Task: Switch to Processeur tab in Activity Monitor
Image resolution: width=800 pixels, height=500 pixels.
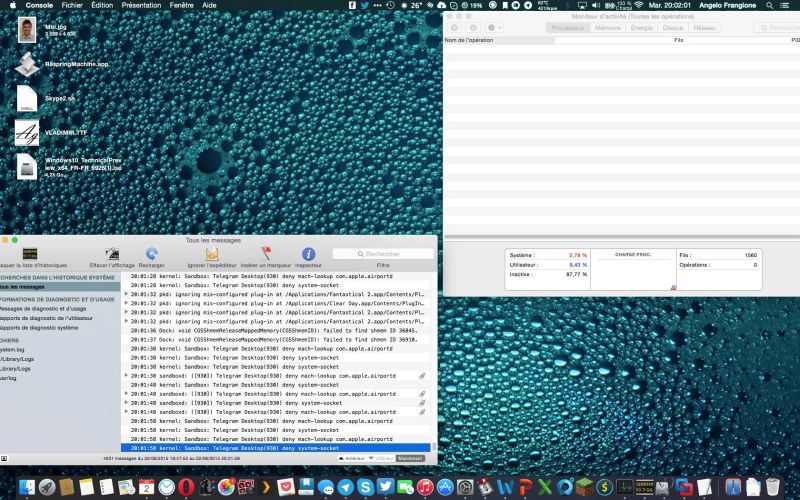Action: coord(567,28)
